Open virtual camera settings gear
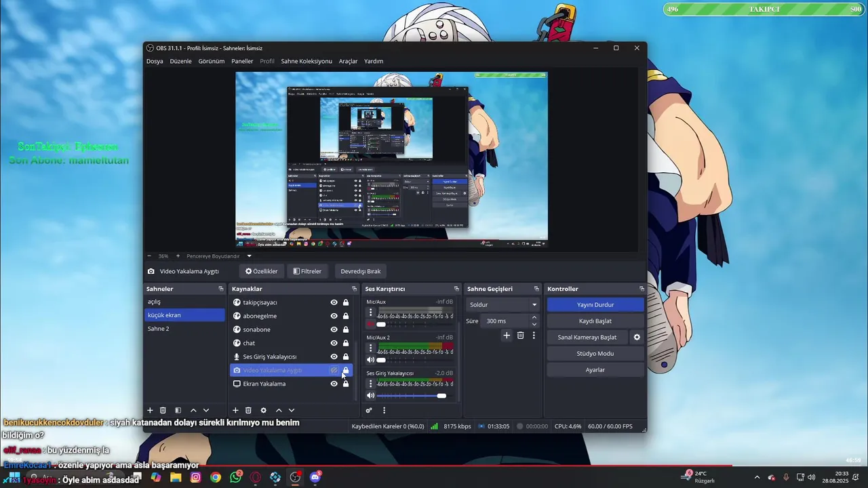This screenshot has width=868, height=488. click(x=637, y=337)
